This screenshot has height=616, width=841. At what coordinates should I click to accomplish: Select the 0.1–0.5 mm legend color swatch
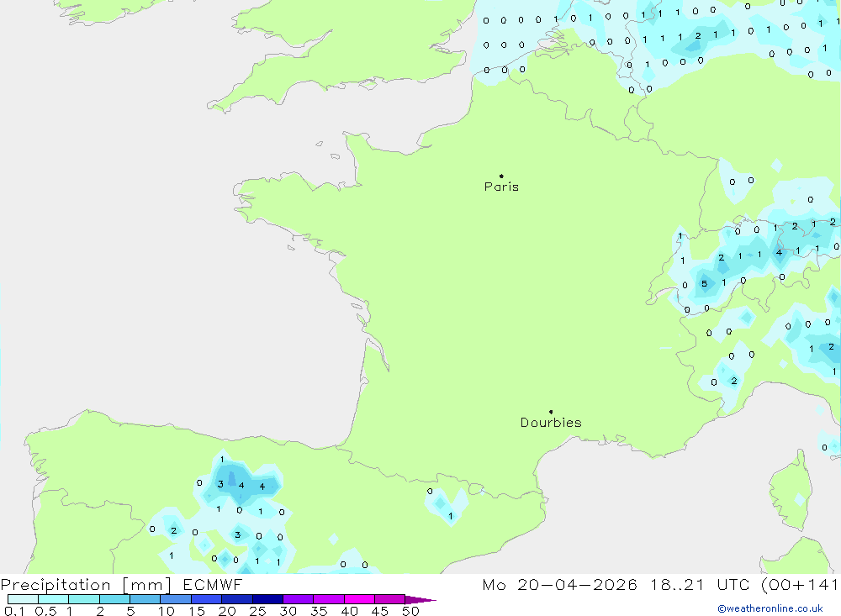click(x=23, y=599)
